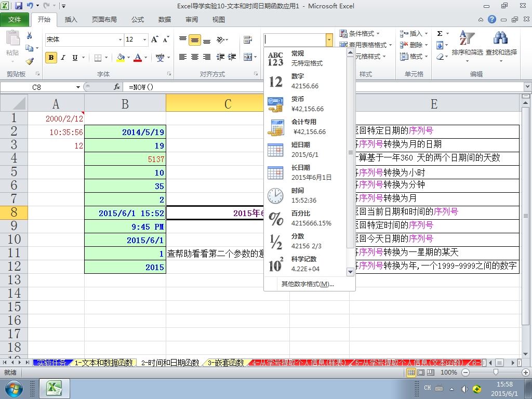532x399 pixels.
Task: Apply the red font color
Action: coord(138,57)
